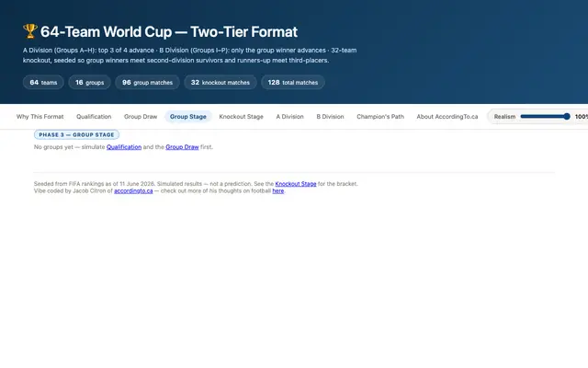Open the A Division tab
The image size is (588, 368).
pos(290,117)
